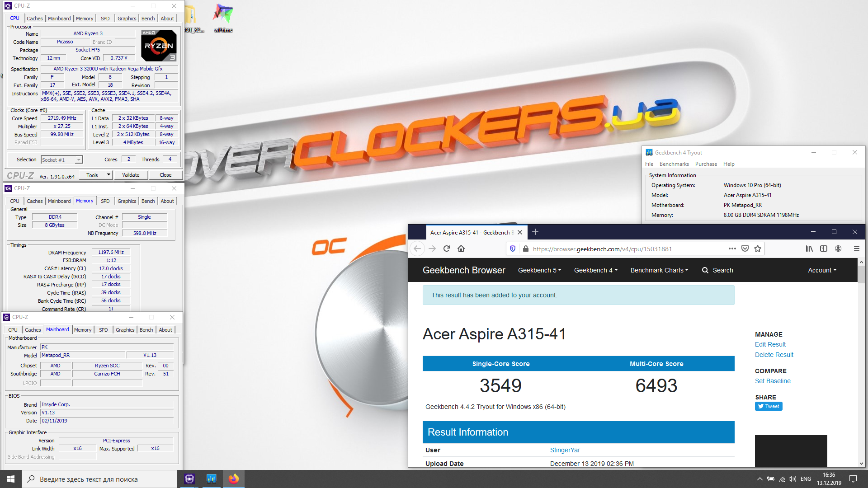
Task: Open a new Firefox tab with plus
Action: click(x=535, y=232)
